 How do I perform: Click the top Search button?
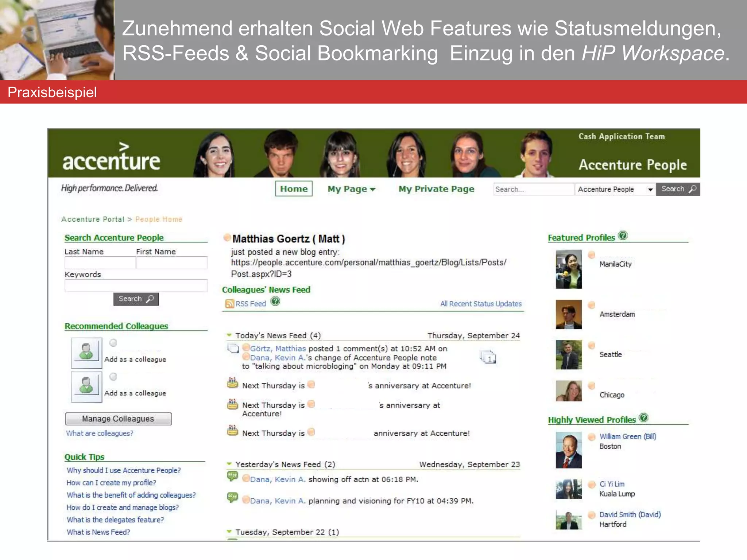pos(678,189)
